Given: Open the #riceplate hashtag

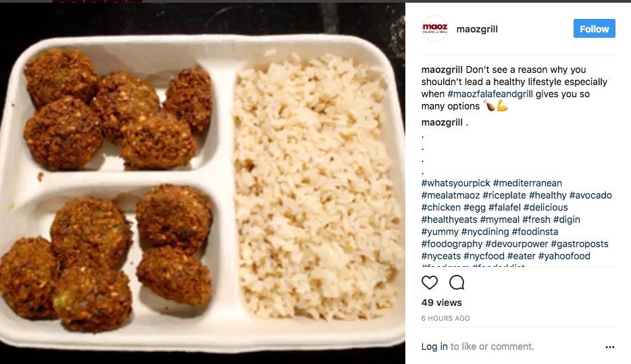Looking at the screenshot, I should click(x=504, y=195).
